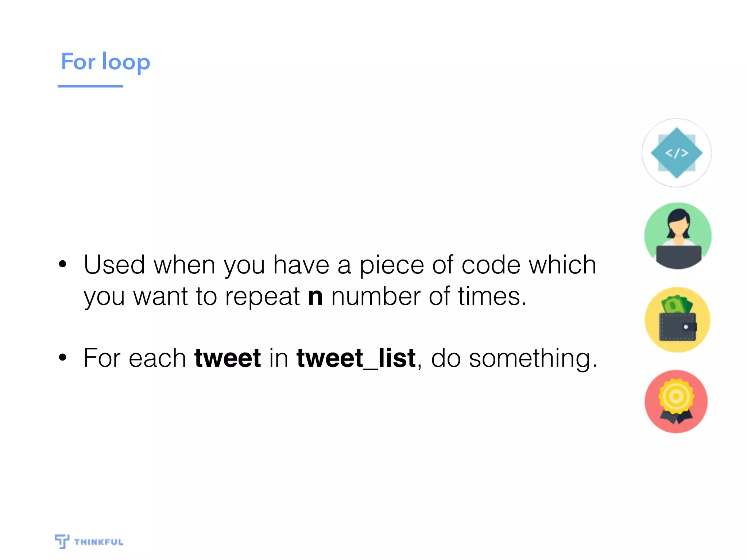The height and width of the screenshot is (560, 747).
Task: Click the Thinkful T logo mark
Action: pyautogui.click(x=62, y=541)
